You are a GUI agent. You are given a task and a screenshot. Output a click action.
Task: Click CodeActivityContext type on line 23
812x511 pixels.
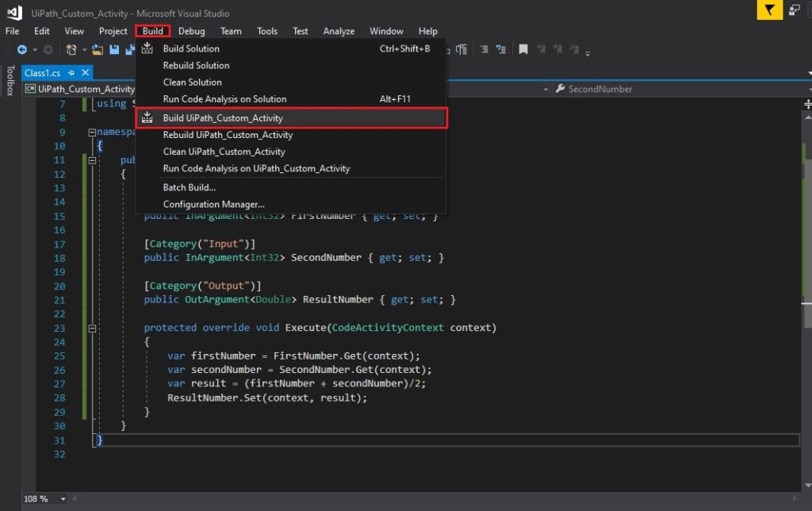click(x=388, y=328)
